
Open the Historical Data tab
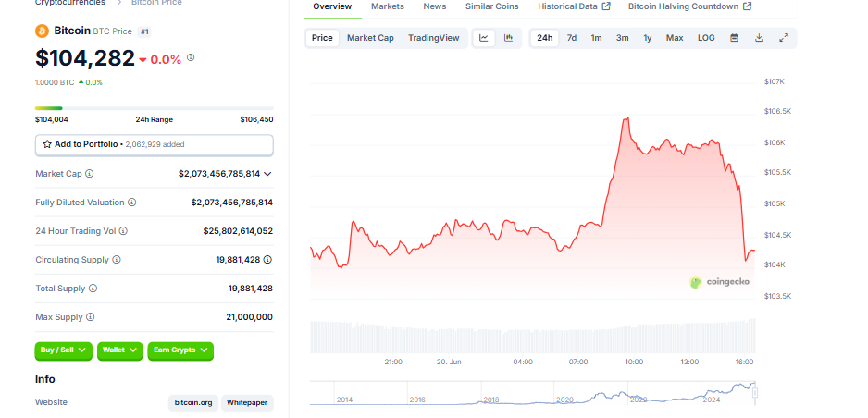[x=574, y=6]
